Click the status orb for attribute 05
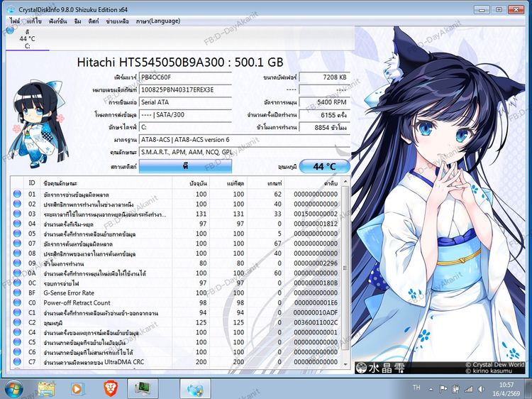This screenshot has width=532, height=399. pos(17,234)
